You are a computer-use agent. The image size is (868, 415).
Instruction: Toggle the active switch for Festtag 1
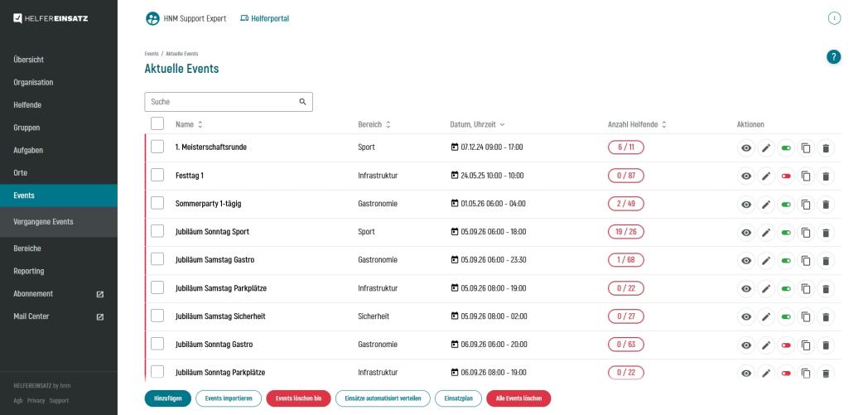click(x=786, y=176)
